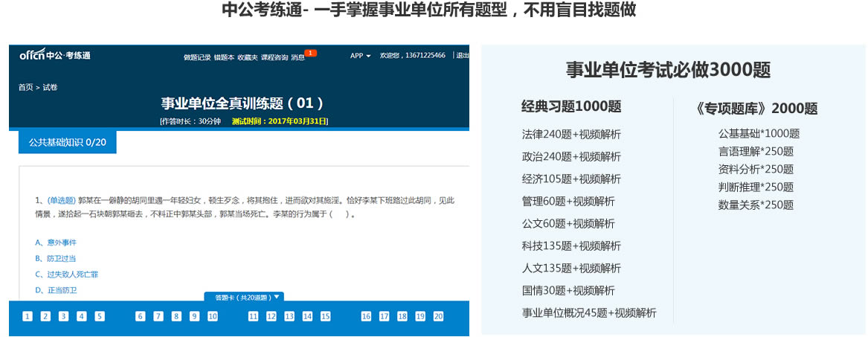Switch to 公共基础知识 0/20 tab
Image resolution: width=868 pixels, height=337 pixels.
67,142
